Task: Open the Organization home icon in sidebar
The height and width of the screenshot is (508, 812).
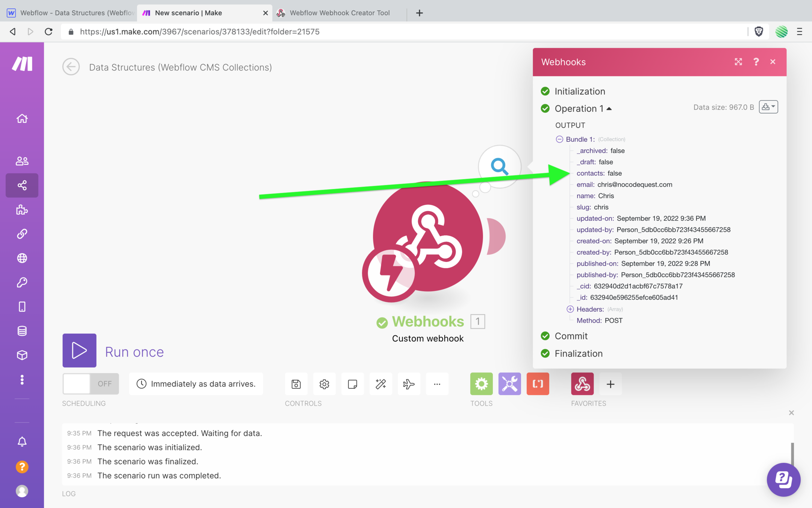Action: [x=22, y=118]
